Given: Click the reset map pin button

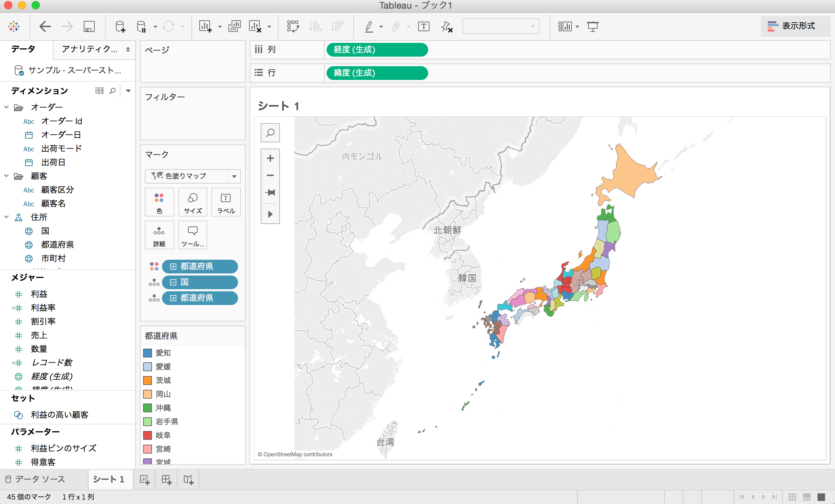Looking at the screenshot, I should [x=270, y=192].
